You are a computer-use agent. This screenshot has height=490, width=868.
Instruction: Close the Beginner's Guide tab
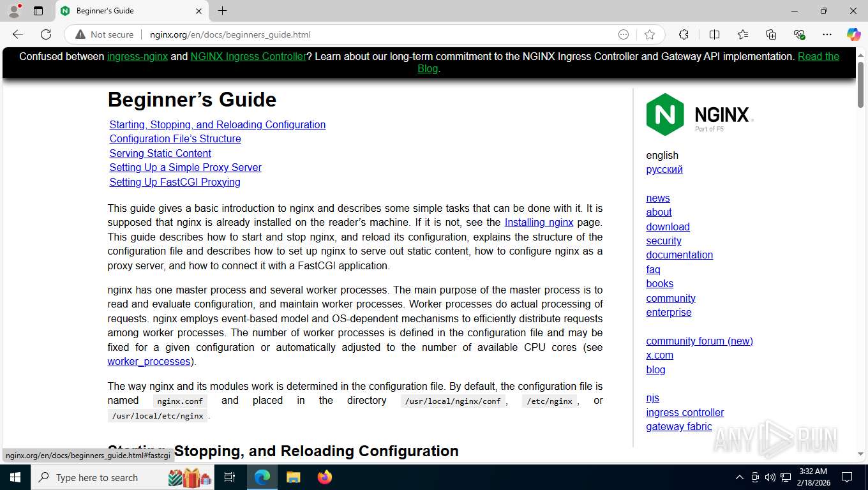[198, 11]
